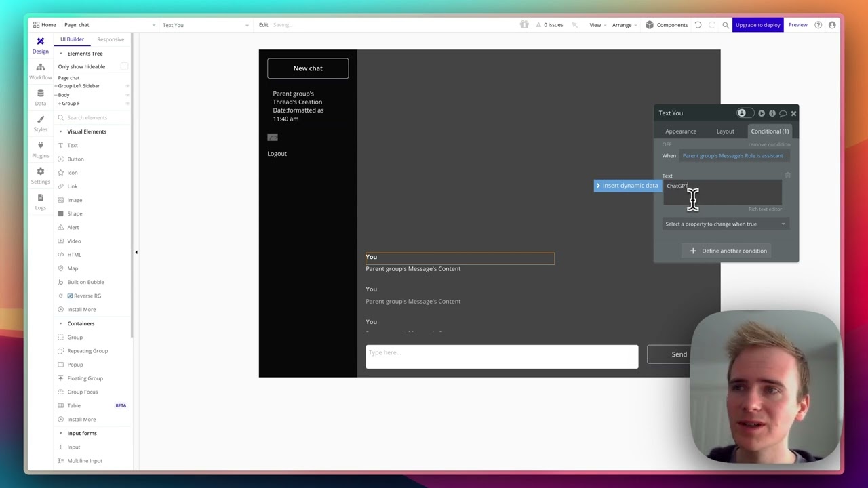Screen dimensions: 868x488
Task: Select the Button visual element
Action: tap(75, 159)
